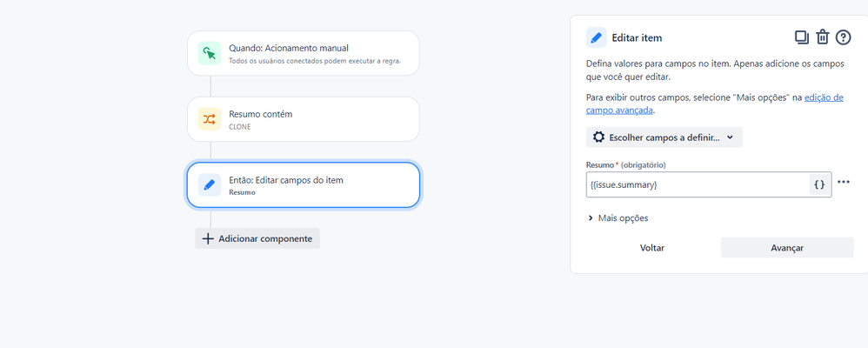
Task: Duplicate the component with the copy icon
Action: tap(802, 37)
